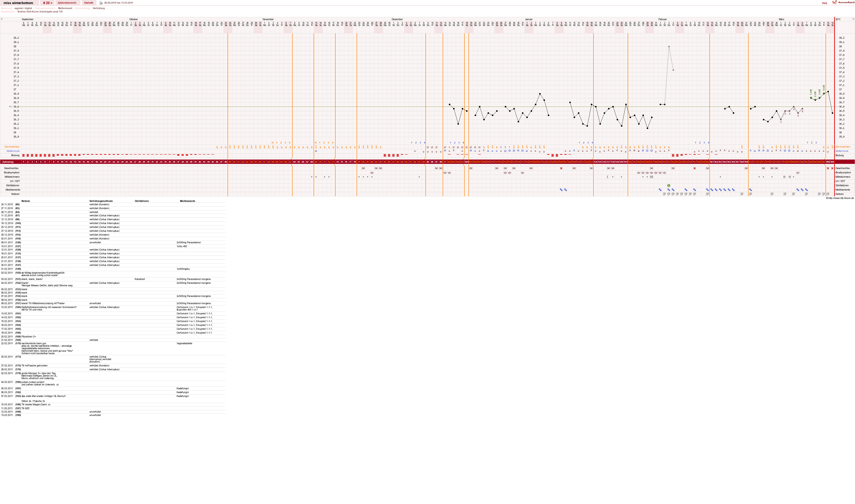Click 'Vaginaltablette' medication entry
855x504 pixels.
point(185,343)
